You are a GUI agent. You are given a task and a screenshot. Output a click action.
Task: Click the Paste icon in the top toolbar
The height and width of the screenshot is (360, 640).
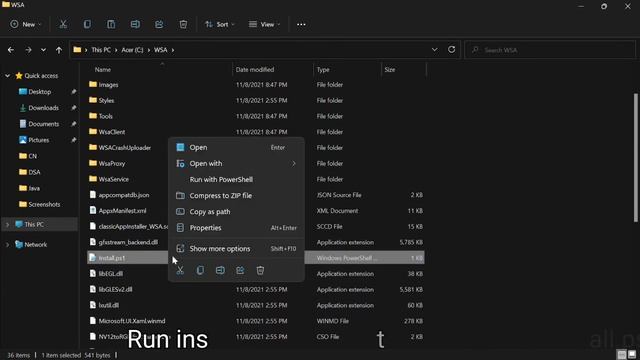[x=111, y=24]
